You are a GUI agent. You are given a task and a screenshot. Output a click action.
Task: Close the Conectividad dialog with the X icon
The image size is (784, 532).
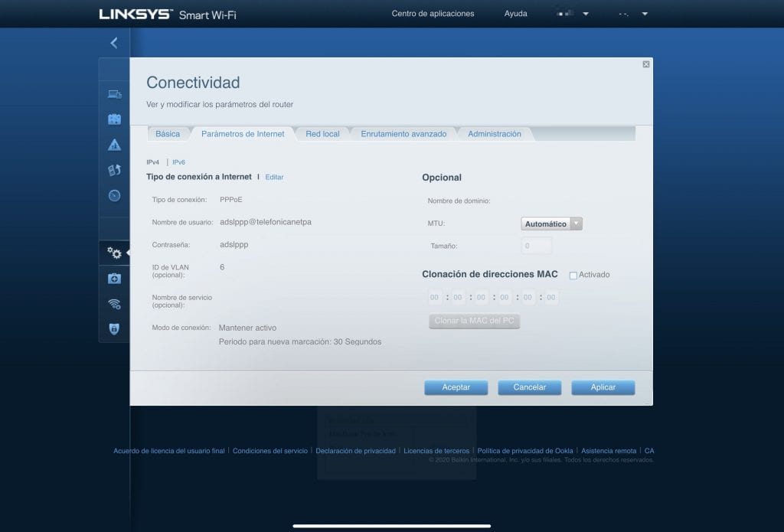646,65
